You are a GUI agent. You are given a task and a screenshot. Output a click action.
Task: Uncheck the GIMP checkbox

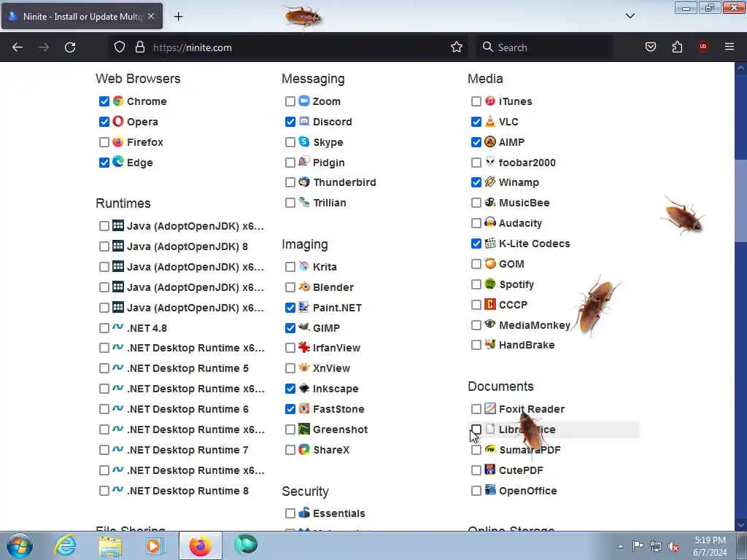pos(290,327)
